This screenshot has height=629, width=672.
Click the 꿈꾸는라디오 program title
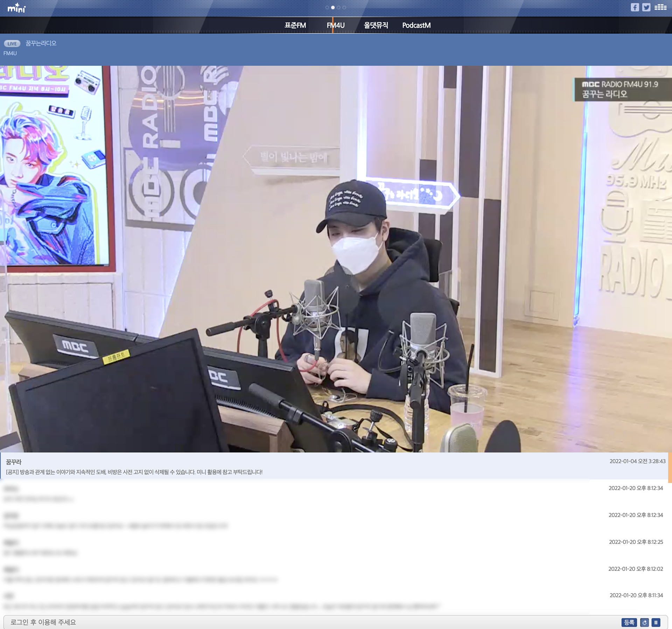tap(41, 43)
